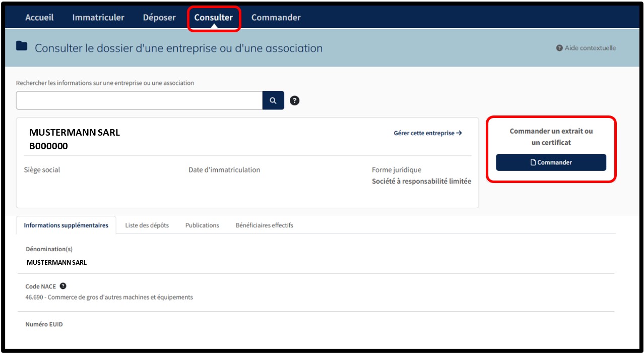Open Aide contextuelle help link
Viewport: 644px width, 353px height.
(x=586, y=48)
